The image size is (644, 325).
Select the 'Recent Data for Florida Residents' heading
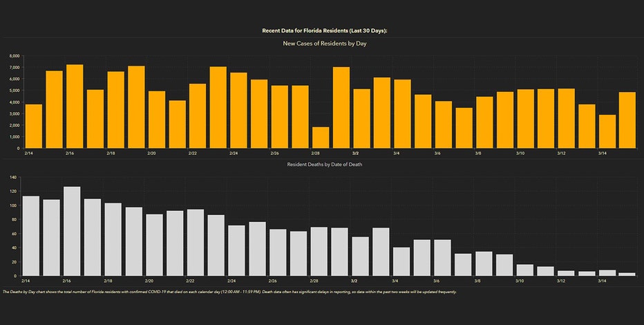(329, 31)
